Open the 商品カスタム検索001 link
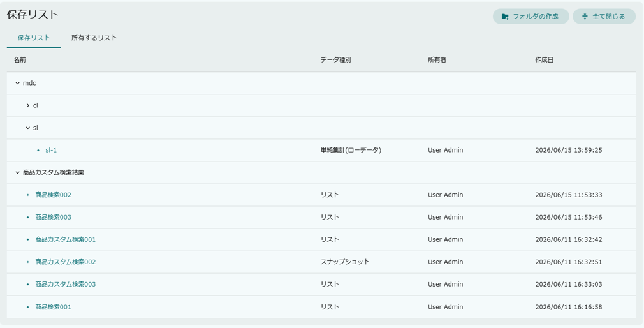This screenshot has width=644, height=328. pyautogui.click(x=65, y=240)
